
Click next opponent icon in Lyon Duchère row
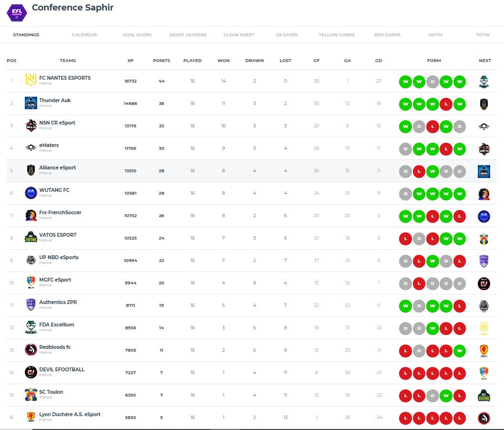[484, 418]
